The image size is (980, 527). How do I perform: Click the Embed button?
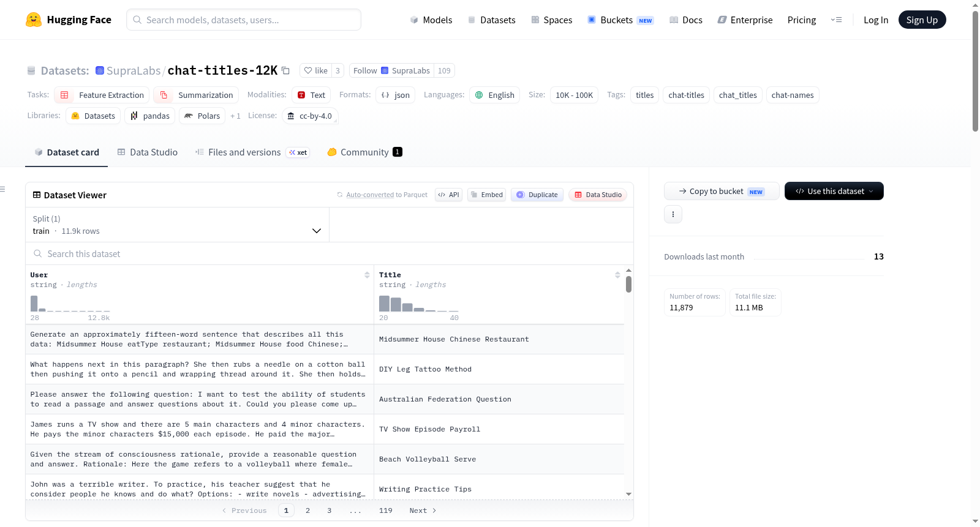click(x=486, y=195)
